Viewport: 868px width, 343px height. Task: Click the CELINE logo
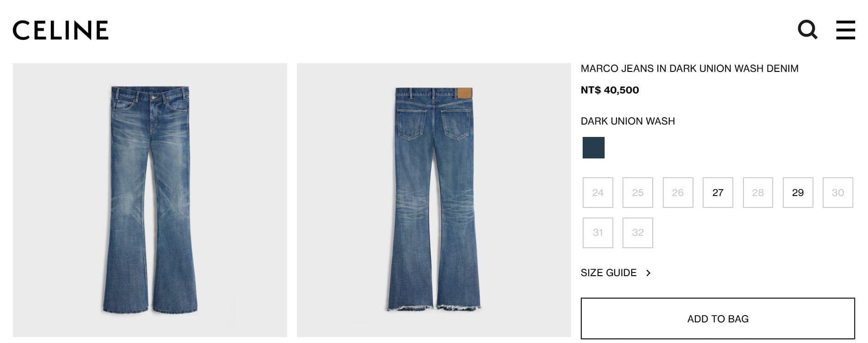(x=60, y=30)
